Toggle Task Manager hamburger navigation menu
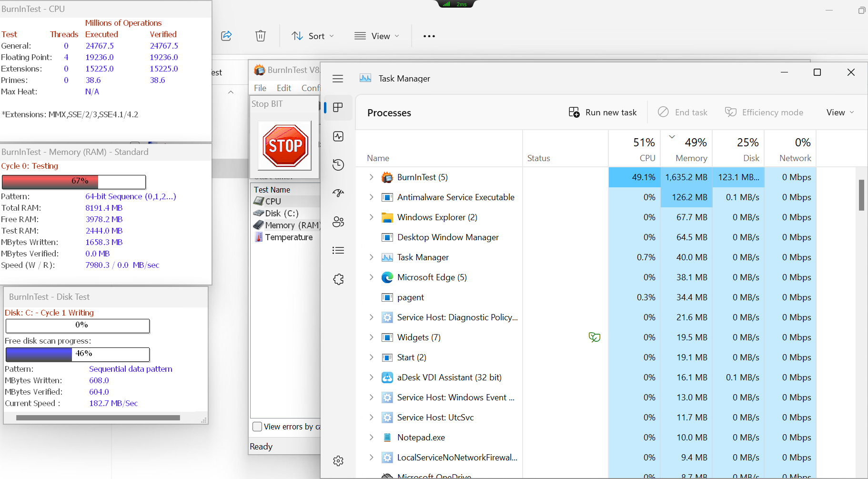 click(338, 79)
